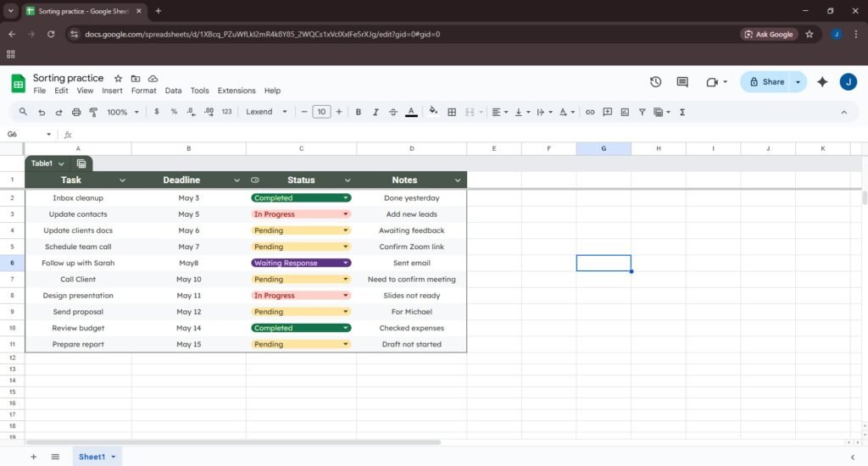Open the fill color picker
Image resolution: width=868 pixels, height=466 pixels.
[433, 112]
